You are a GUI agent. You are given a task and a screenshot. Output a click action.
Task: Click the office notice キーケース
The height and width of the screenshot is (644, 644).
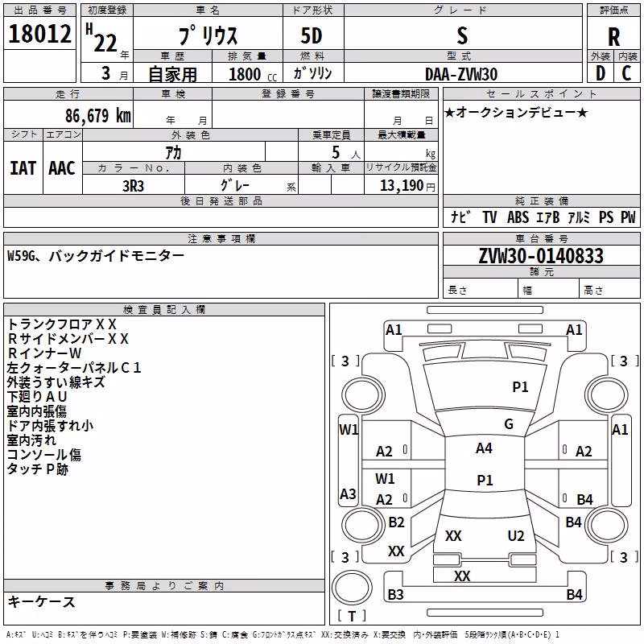pos(41,601)
